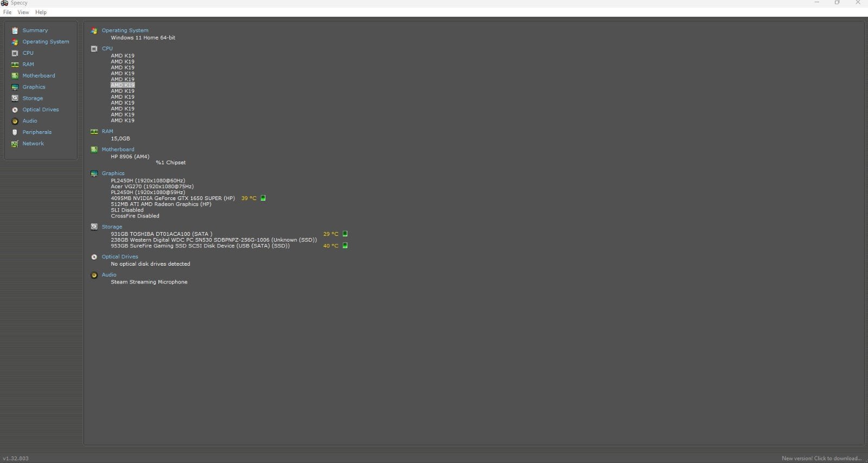Open the Graphics heading link in summary

[113, 173]
